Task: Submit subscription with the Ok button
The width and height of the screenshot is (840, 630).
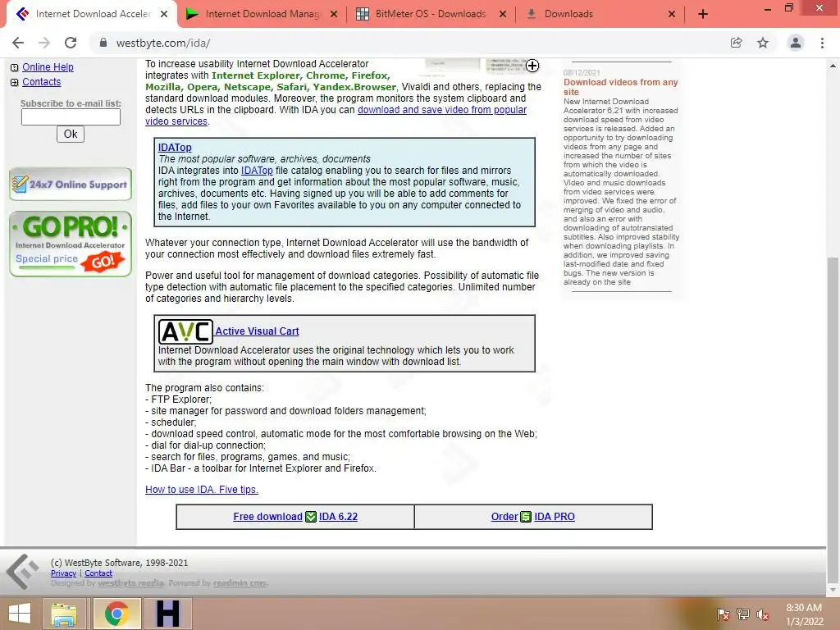Action: (71, 134)
